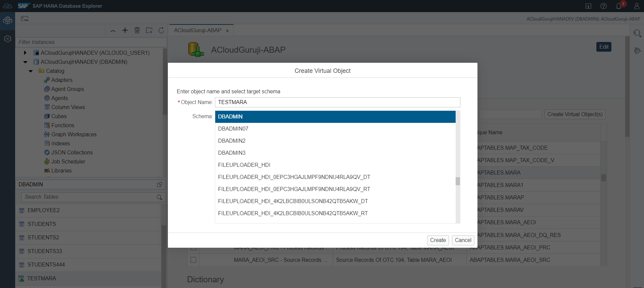Viewport: 644px width, 288px height.
Task: Open the settings gear in left sidebar
Action: [x=7, y=39]
